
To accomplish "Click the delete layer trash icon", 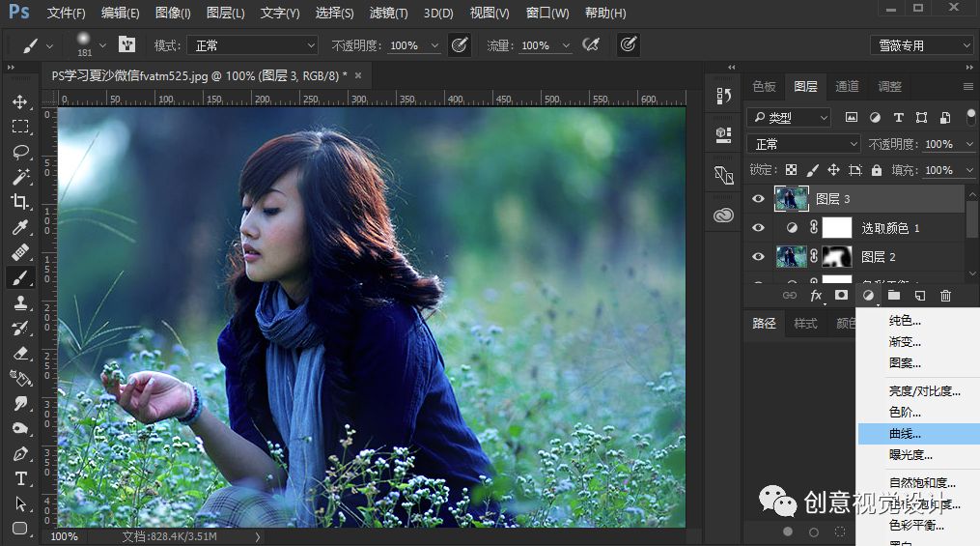I will pyautogui.click(x=945, y=295).
